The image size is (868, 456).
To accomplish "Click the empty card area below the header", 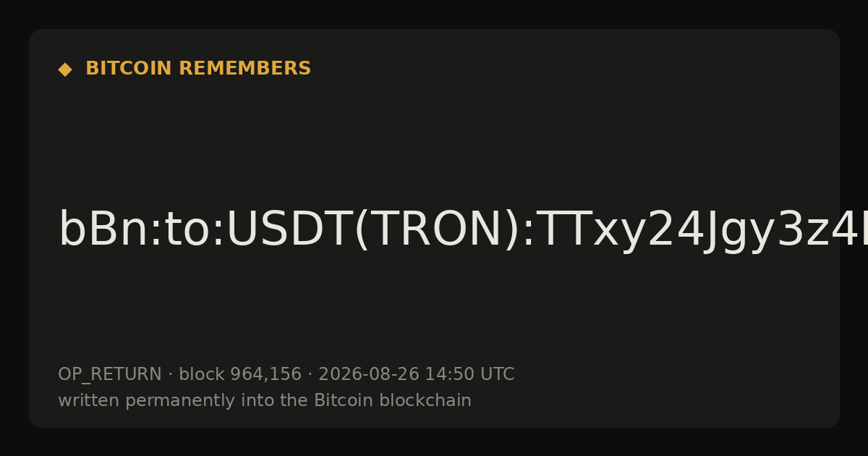I will tap(434, 138).
